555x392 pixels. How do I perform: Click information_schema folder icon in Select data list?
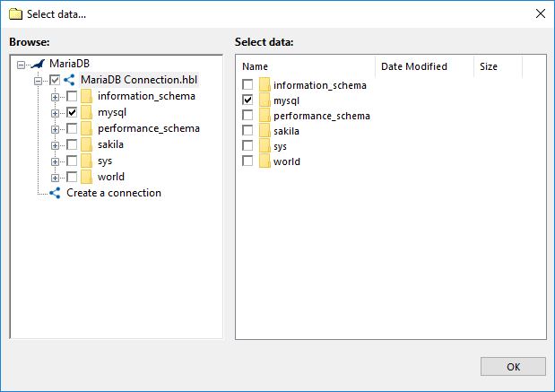pyautogui.click(x=264, y=85)
